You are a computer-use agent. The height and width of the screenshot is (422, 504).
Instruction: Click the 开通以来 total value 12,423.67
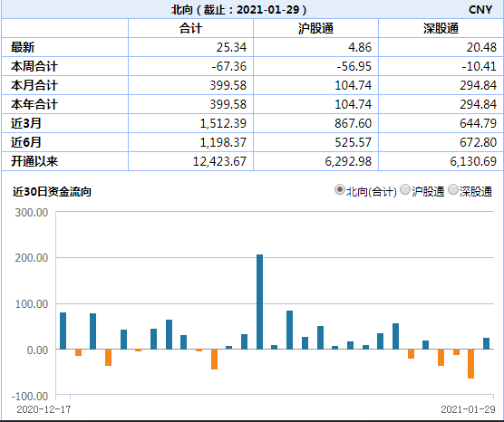point(219,161)
